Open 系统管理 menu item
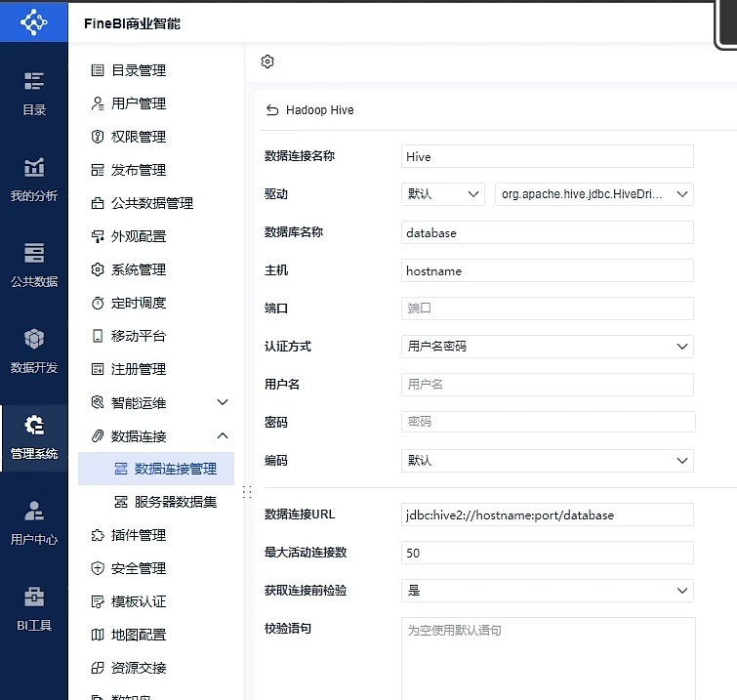Image resolution: width=737 pixels, height=700 pixels. pos(156,269)
